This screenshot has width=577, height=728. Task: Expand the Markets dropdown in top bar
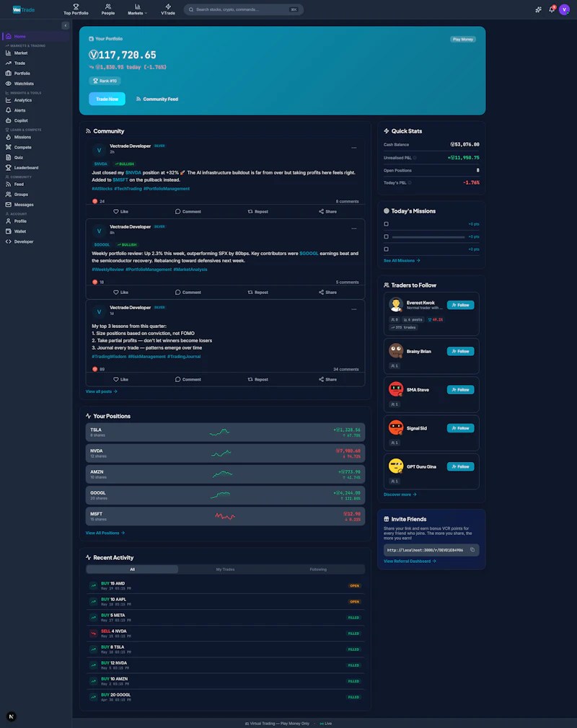pyautogui.click(x=137, y=9)
